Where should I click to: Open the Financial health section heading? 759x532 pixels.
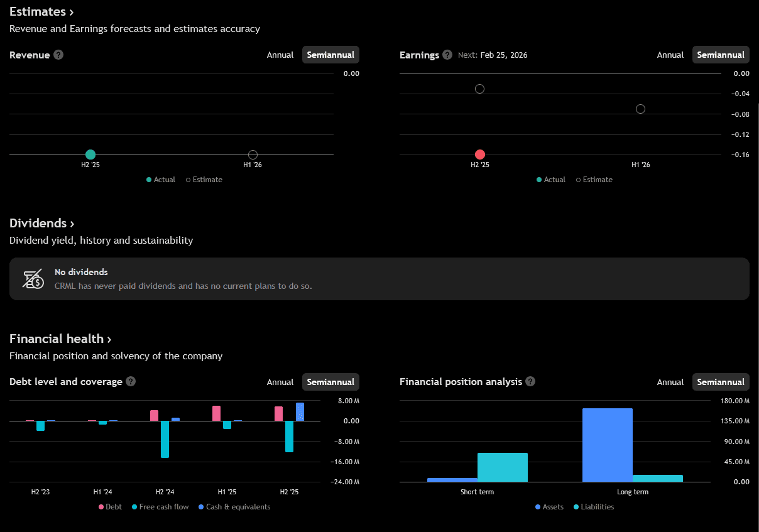pos(60,339)
